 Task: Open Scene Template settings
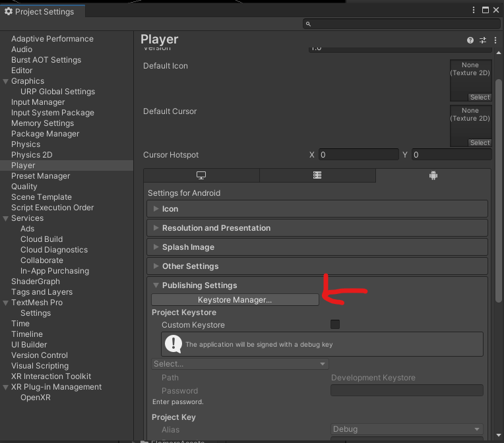(42, 197)
